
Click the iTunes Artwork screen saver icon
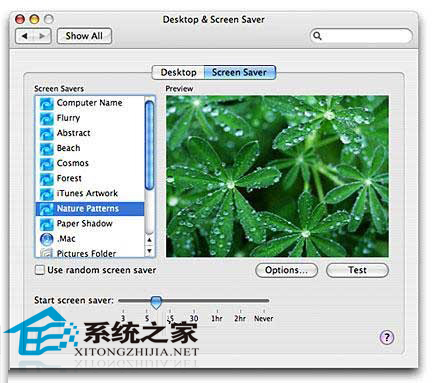tap(46, 194)
